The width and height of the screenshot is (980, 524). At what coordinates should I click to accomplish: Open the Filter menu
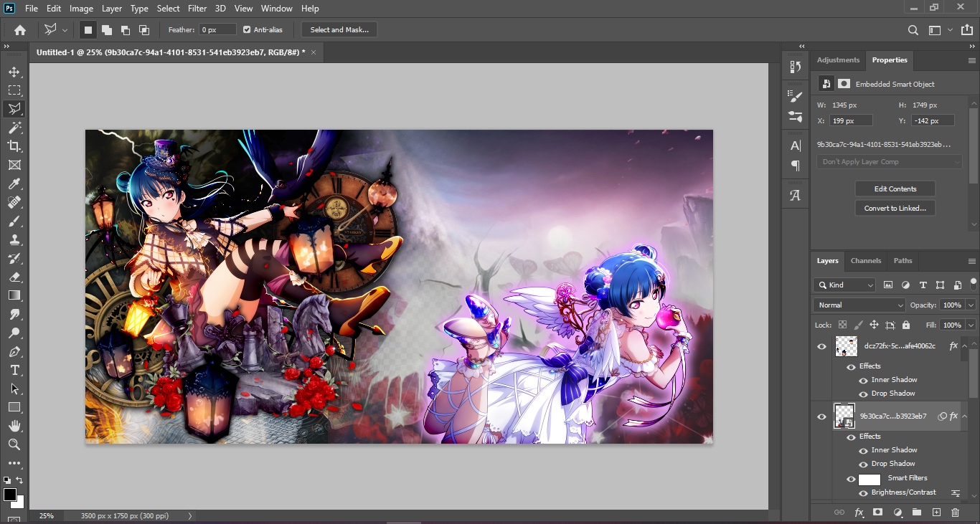[x=197, y=9]
